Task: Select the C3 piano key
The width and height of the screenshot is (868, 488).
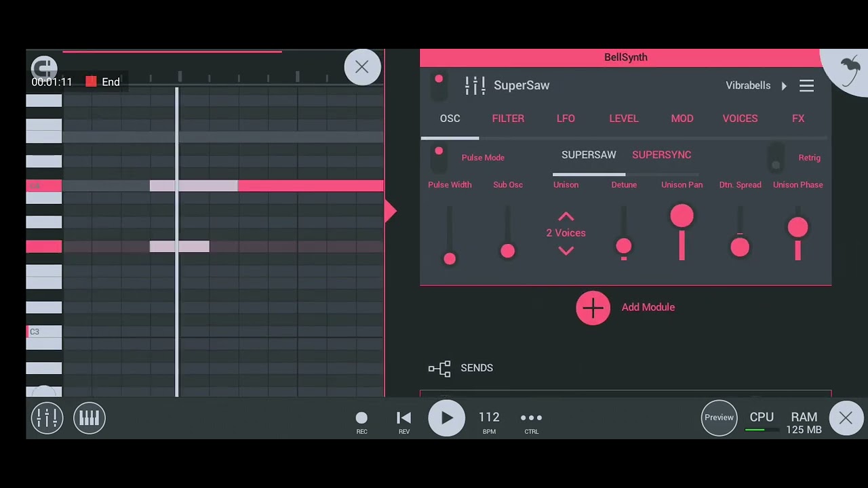Action: [x=44, y=331]
